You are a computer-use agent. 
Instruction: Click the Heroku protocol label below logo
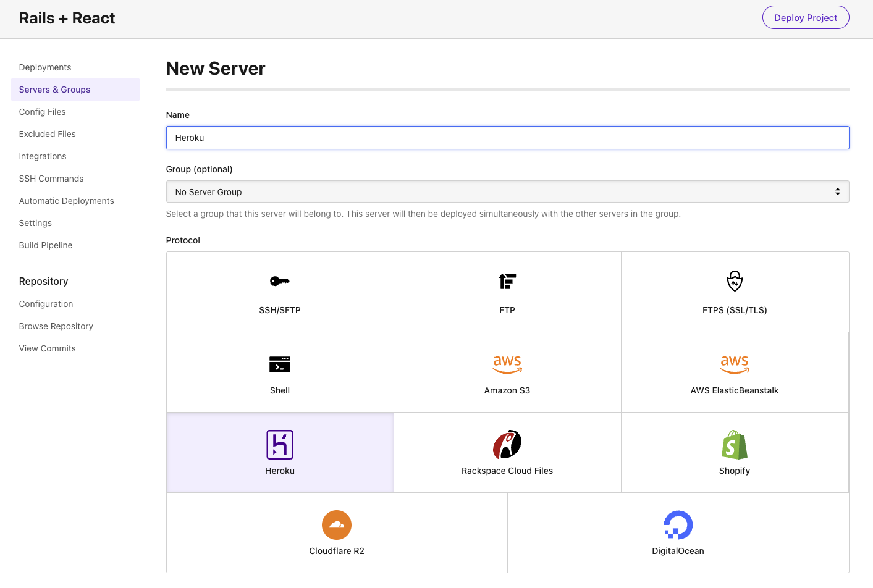point(280,471)
